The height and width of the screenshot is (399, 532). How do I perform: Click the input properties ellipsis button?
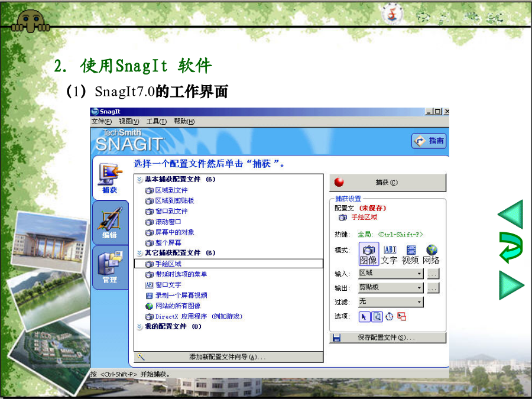coord(433,274)
